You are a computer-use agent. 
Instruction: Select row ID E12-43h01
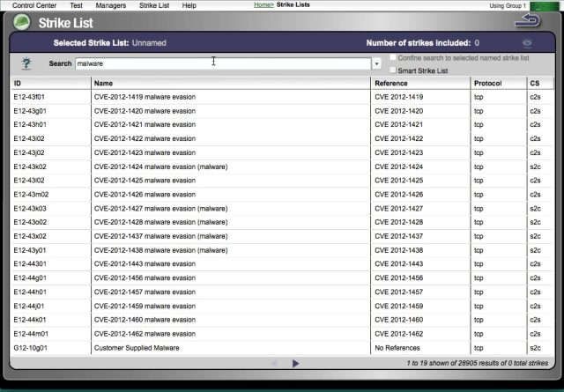30,125
